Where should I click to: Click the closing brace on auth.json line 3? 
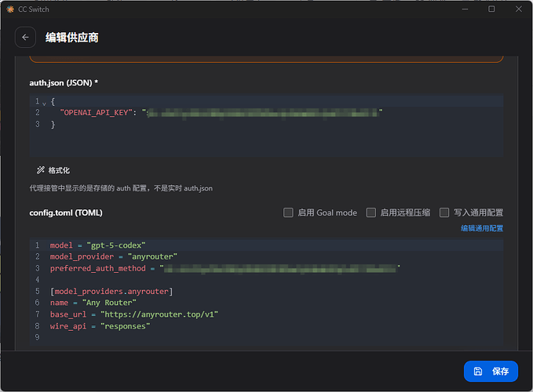coord(53,125)
